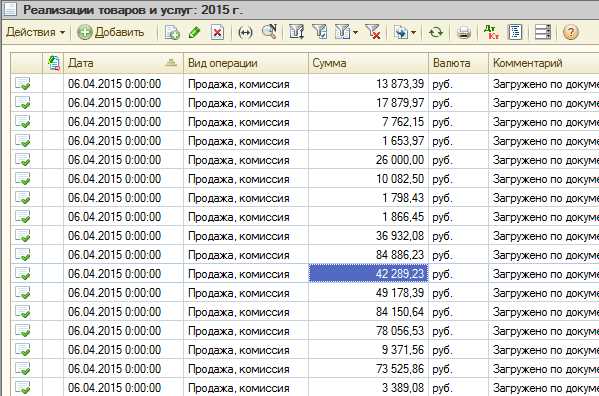Copy document using the copy-add icon
599x396 pixels.
172,32
